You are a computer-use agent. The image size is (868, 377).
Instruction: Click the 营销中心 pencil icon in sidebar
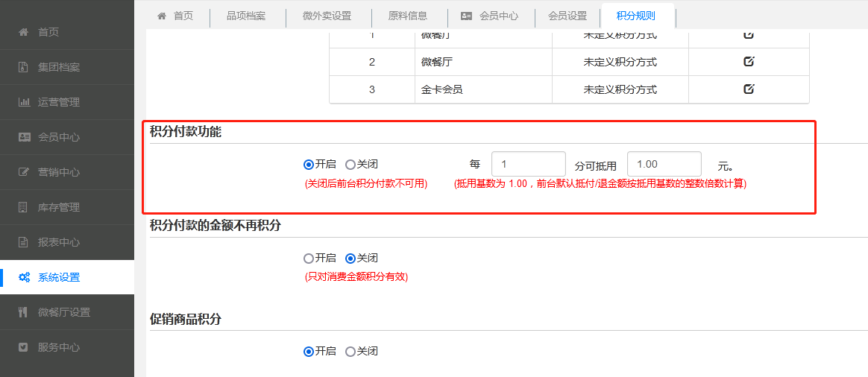coord(24,172)
